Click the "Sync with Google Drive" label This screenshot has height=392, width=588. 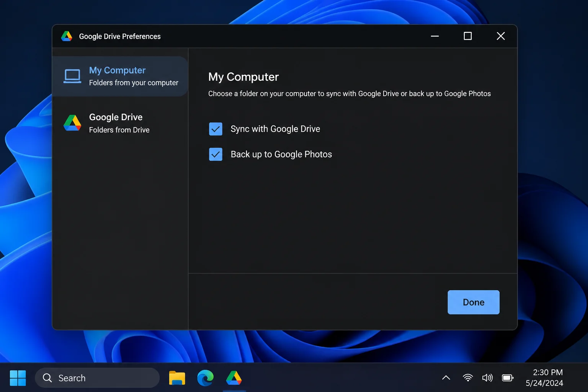[275, 129]
